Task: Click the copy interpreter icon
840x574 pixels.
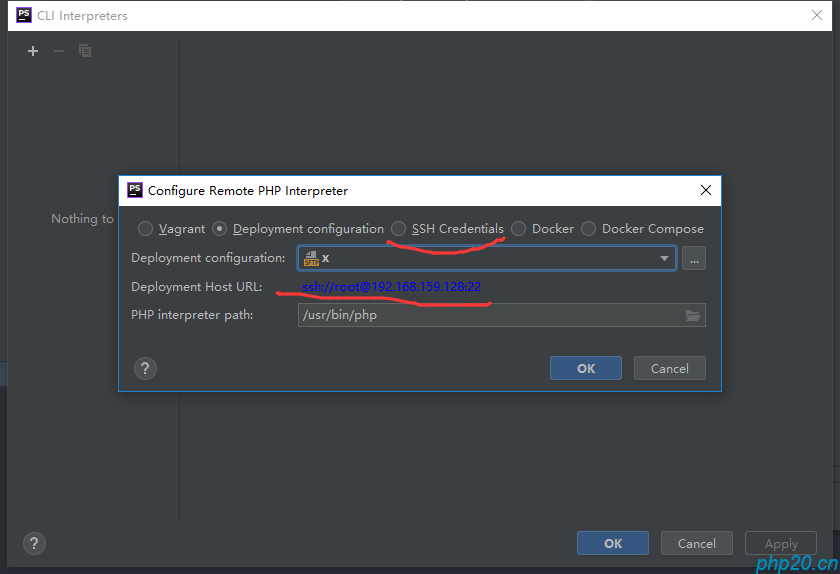Action: (85, 51)
